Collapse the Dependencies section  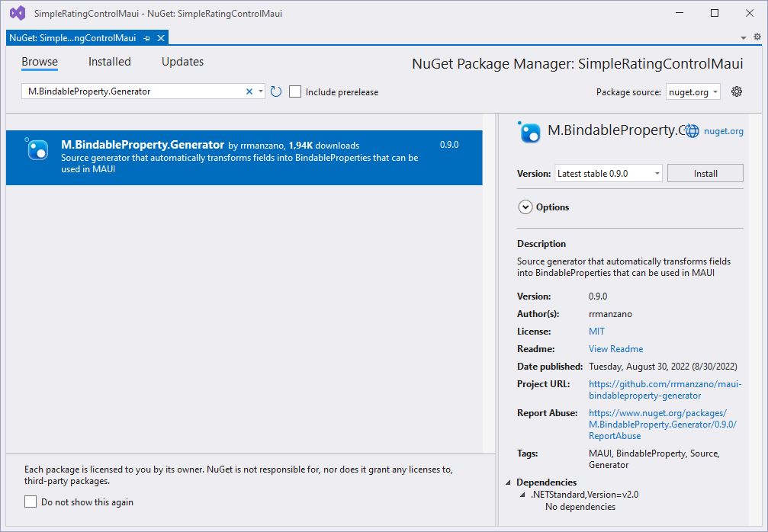[509, 482]
